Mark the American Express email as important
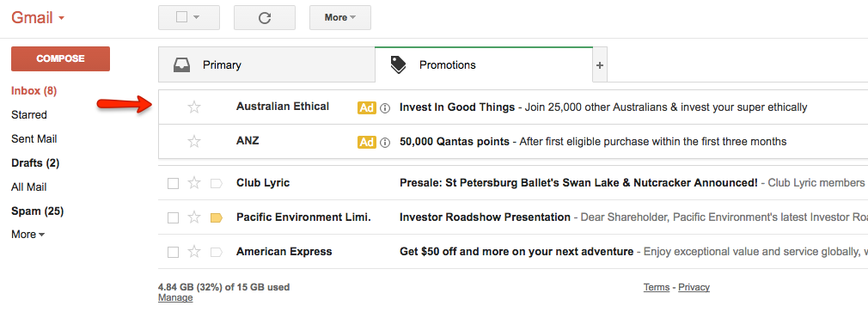The height and width of the screenshot is (318, 868). [217, 252]
